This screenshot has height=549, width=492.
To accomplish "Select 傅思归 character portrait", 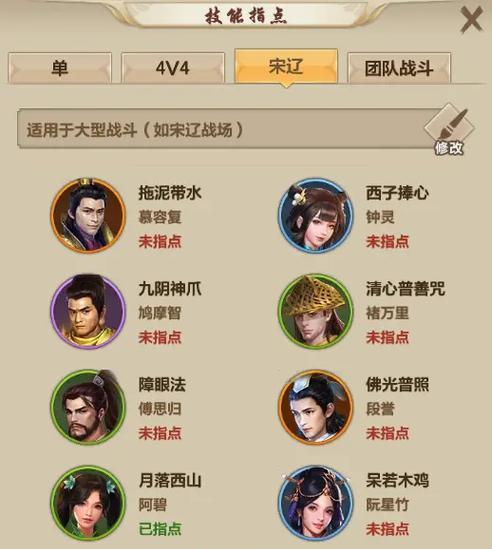I will pyautogui.click(x=88, y=407).
